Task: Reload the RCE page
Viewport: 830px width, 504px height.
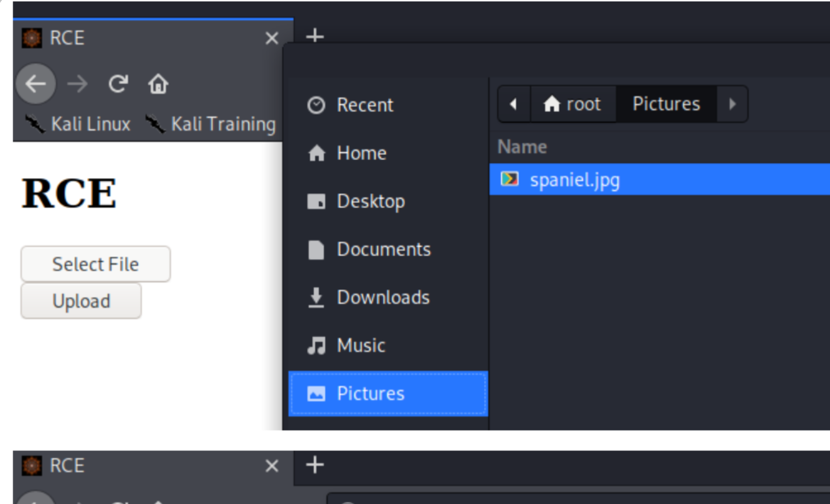Action: click(x=118, y=84)
